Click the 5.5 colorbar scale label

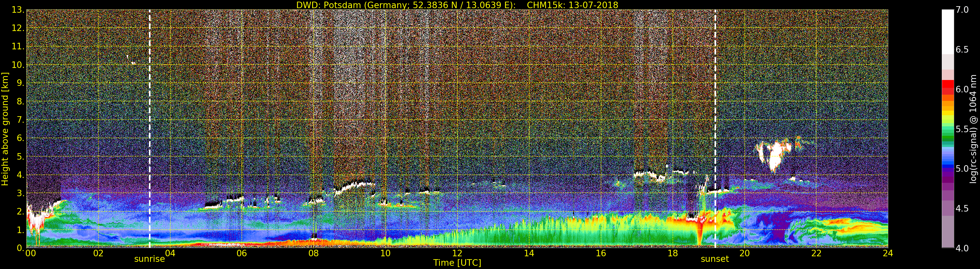tap(962, 129)
